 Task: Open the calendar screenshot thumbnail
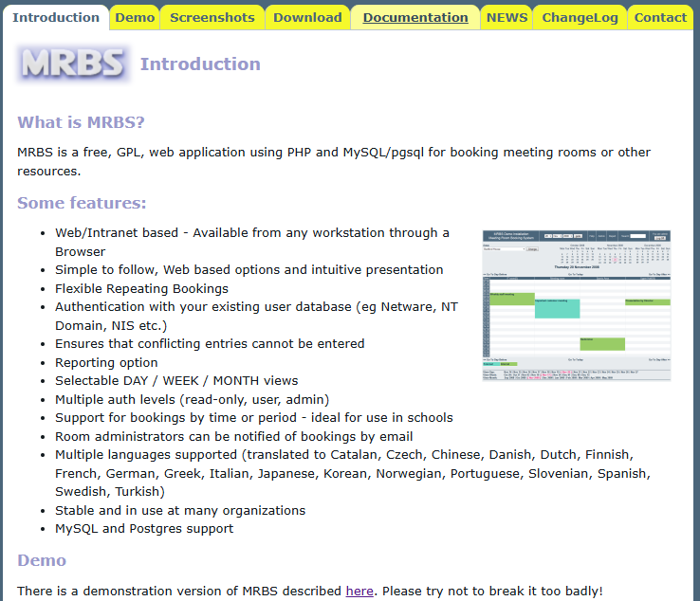coord(576,304)
